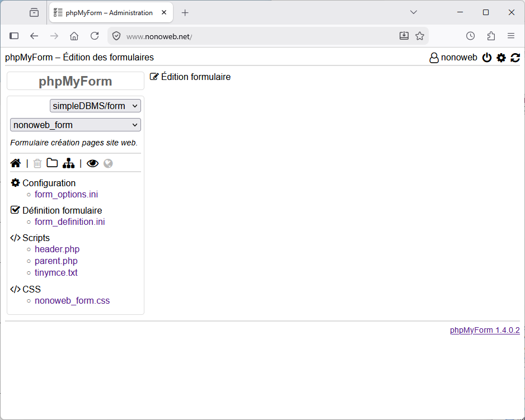Click the Configuration heading text
The image size is (525, 420).
pyautogui.click(x=49, y=183)
